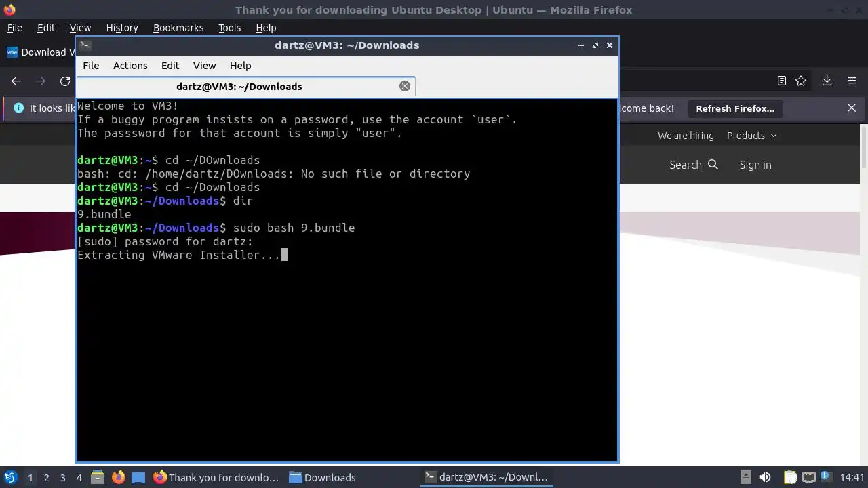
Task: Open the terminal Actions menu
Action: point(130,66)
